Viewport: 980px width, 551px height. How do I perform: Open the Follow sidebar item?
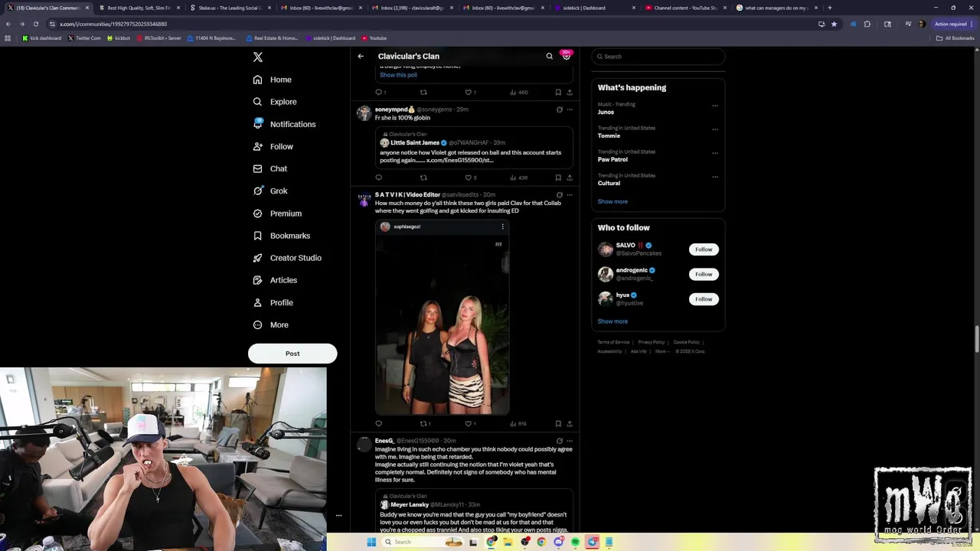pyautogui.click(x=273, y=146)
